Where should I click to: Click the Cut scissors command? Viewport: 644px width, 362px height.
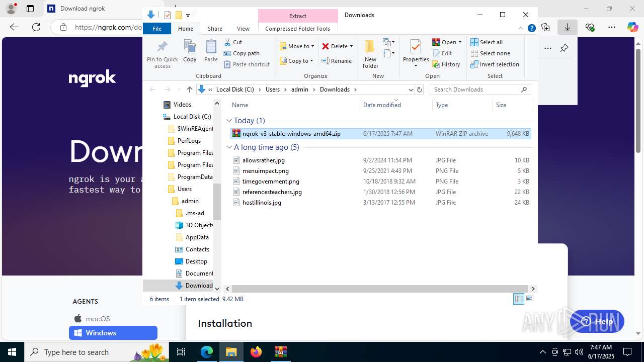(233, 42)
